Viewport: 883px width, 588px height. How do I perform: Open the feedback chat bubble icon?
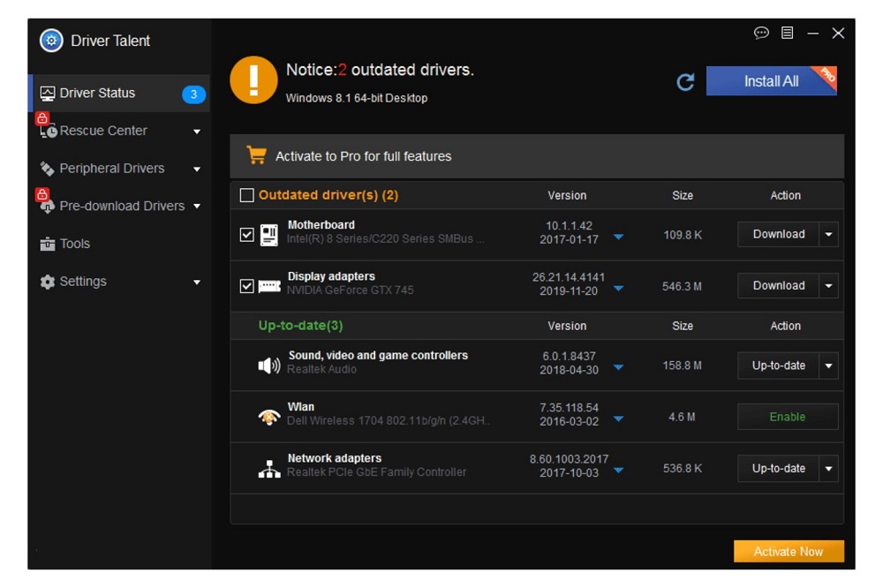click(x=761, y=34)
